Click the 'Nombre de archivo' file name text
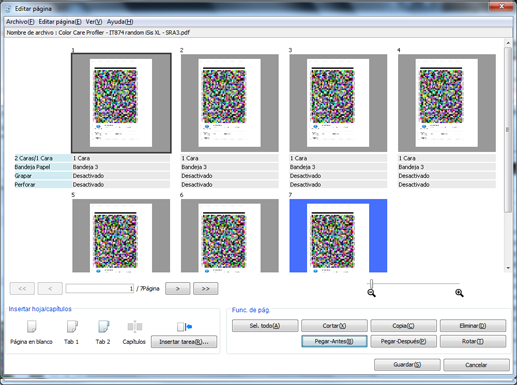Viewport: 517px width, 385px height. (x=98, y=33)
